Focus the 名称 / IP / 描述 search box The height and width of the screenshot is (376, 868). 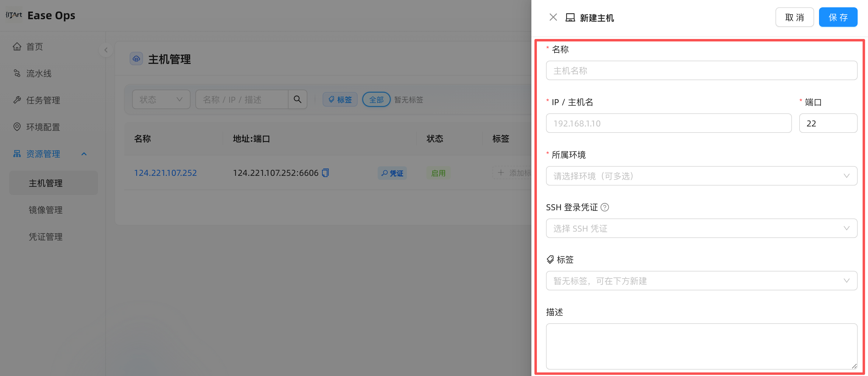(x=242, y=99)
